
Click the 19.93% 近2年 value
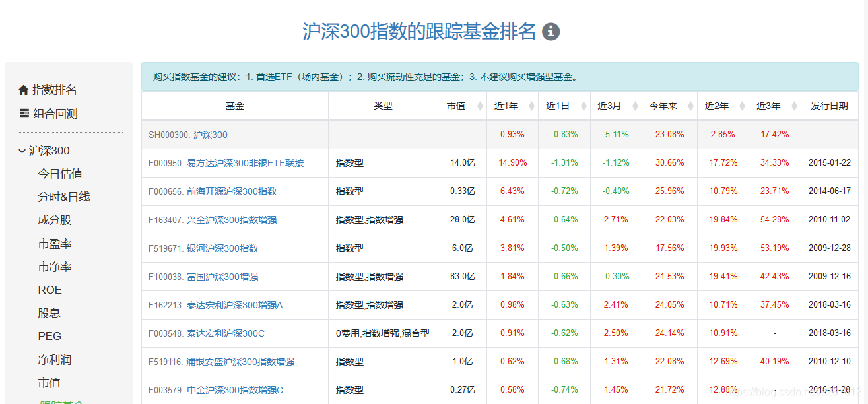(x=723, y=248)
